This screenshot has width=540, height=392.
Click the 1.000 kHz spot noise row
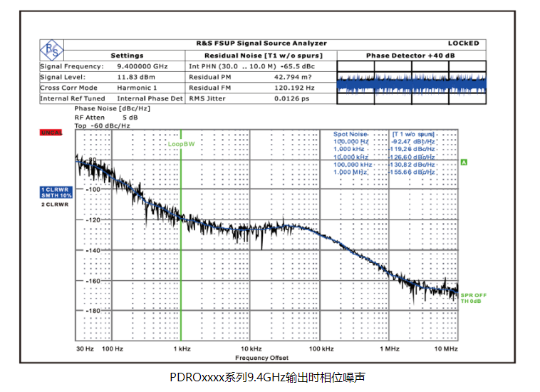pos(384,149)
